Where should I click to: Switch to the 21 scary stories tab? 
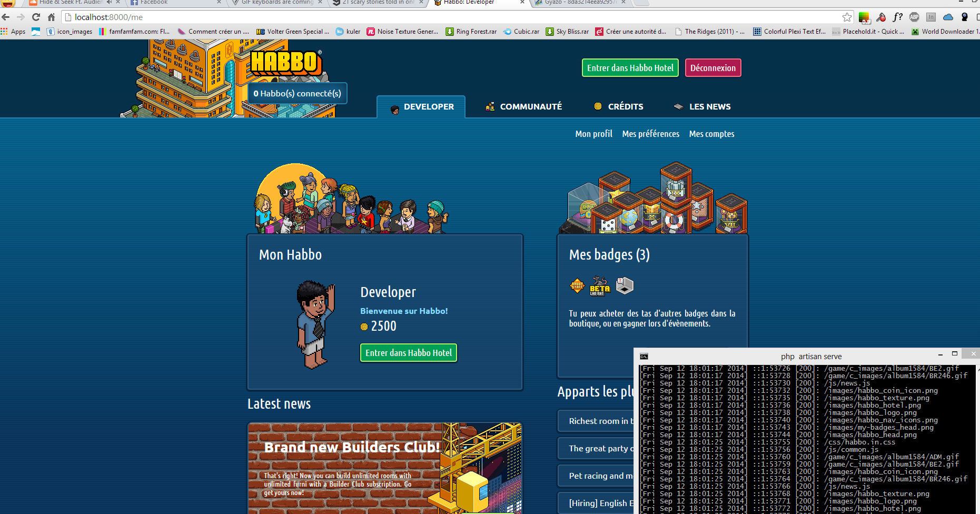pos(378,3)
